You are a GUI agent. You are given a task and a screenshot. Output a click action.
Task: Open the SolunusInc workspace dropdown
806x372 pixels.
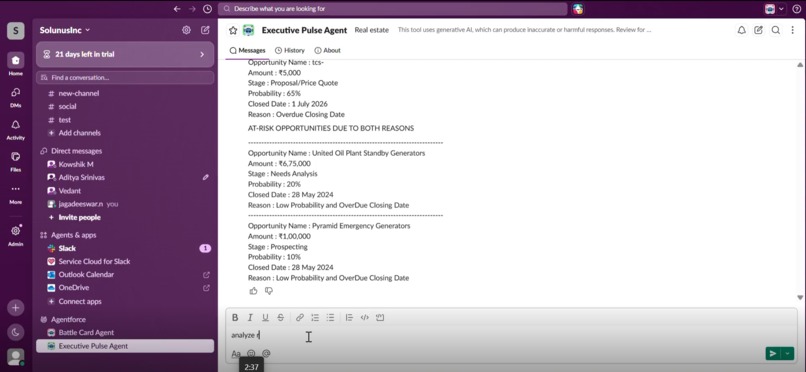65,30
